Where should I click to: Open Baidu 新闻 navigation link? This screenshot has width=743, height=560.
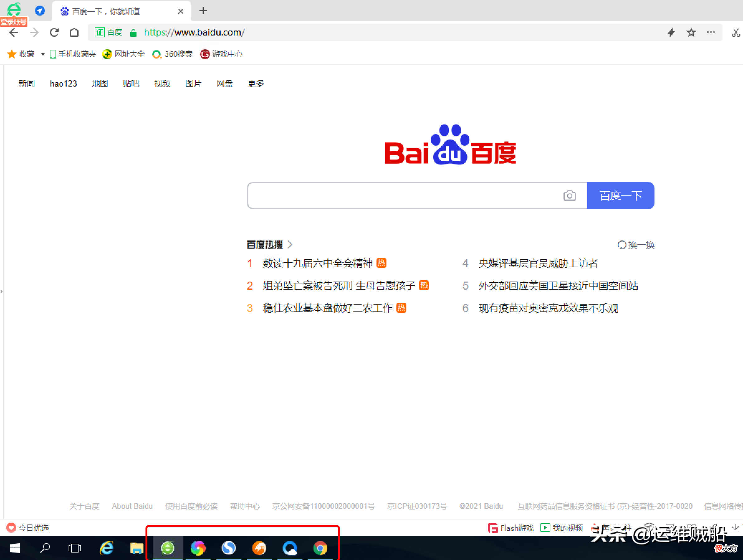[x=26, y=83]
